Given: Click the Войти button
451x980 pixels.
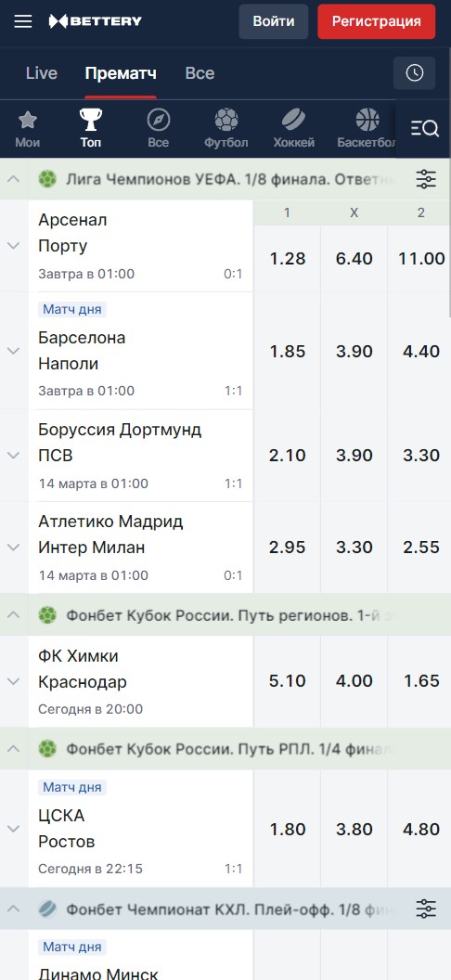Looking at the screenshot, I should point(274,21).
